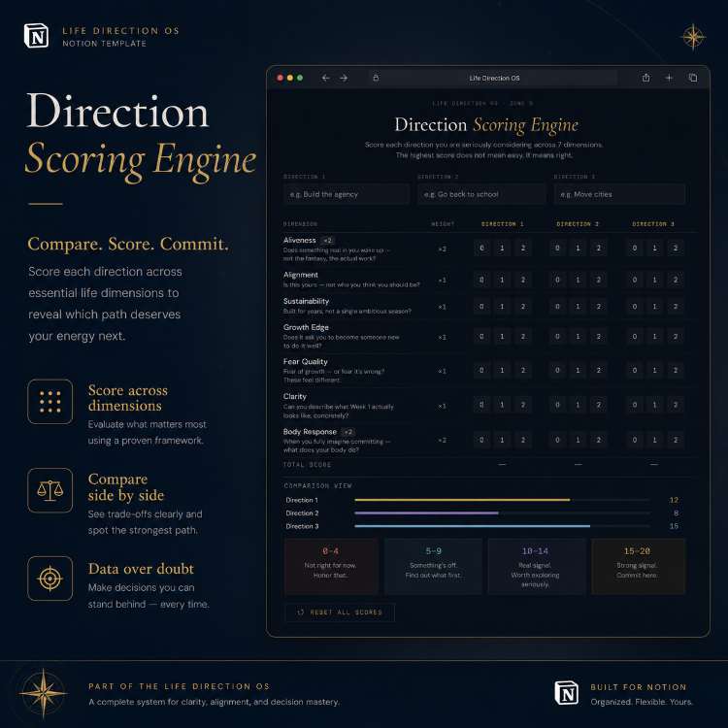Click the 0-4 'Not right for now' card
This screenshot has height=728, width=728.
[331, 567]
